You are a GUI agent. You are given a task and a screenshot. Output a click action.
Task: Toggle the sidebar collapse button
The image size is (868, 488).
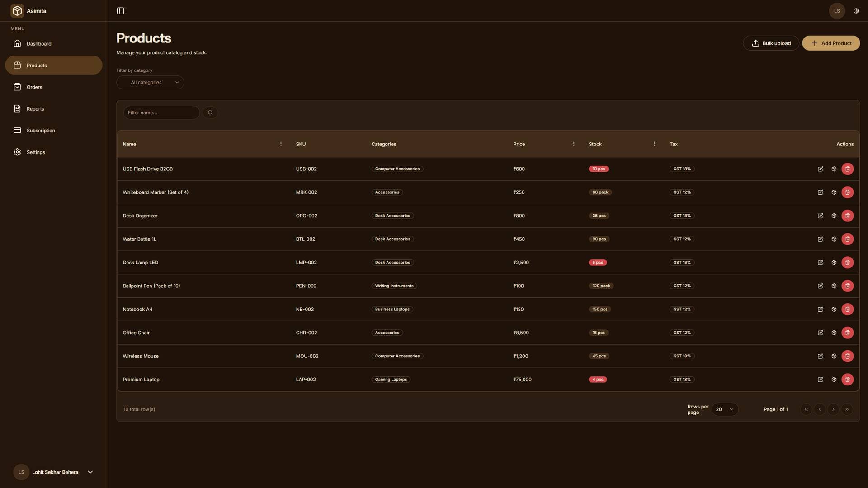[x=120, y=10]
